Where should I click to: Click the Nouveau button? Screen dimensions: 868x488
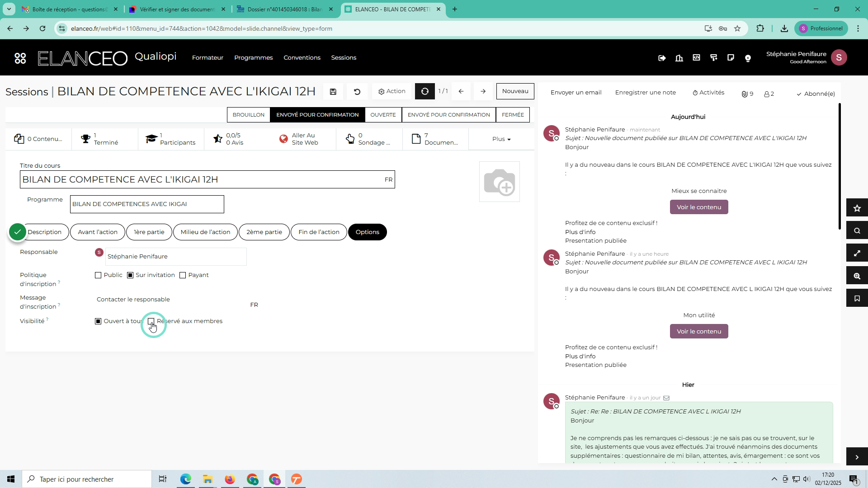click(x=515, y=91)
